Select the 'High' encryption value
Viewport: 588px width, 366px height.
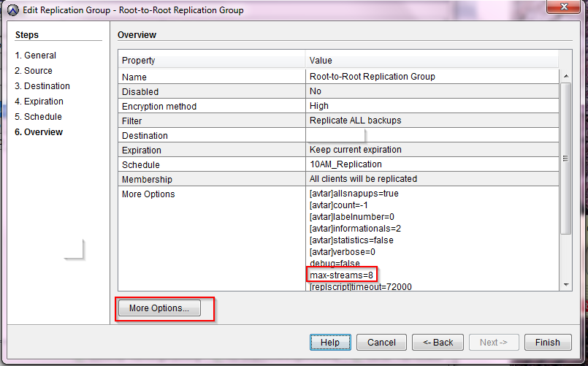pos(432,106)
